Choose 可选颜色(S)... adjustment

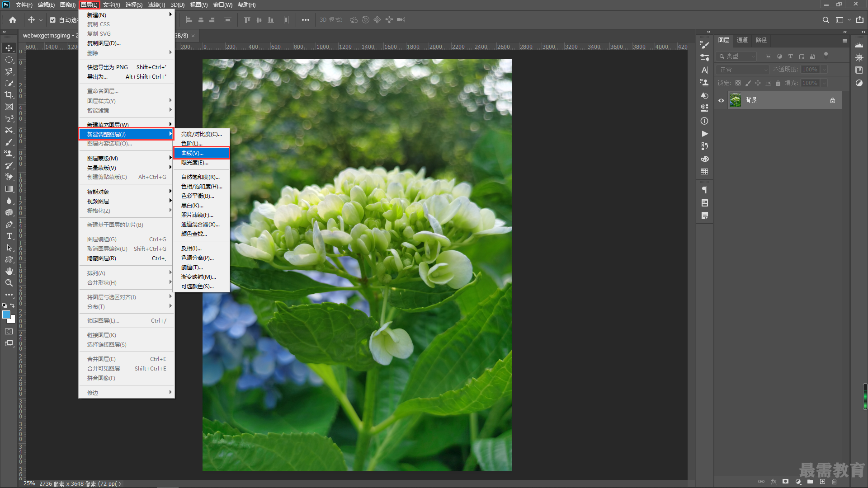[x=202, y=286]
